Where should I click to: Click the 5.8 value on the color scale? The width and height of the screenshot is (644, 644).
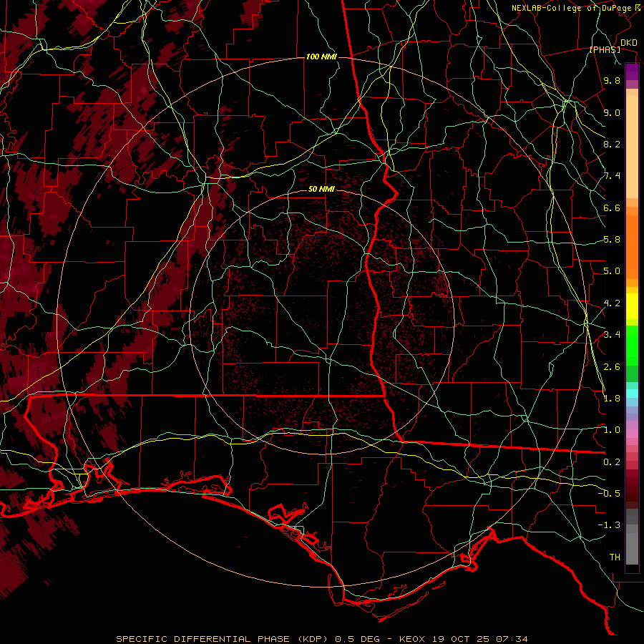tap(612, 240)
